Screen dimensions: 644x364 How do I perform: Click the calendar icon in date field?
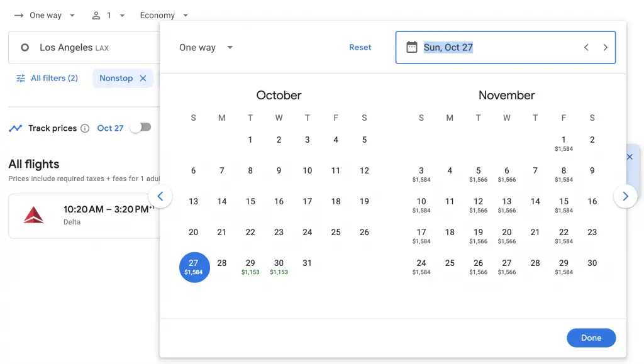click(x=412, y=47)
